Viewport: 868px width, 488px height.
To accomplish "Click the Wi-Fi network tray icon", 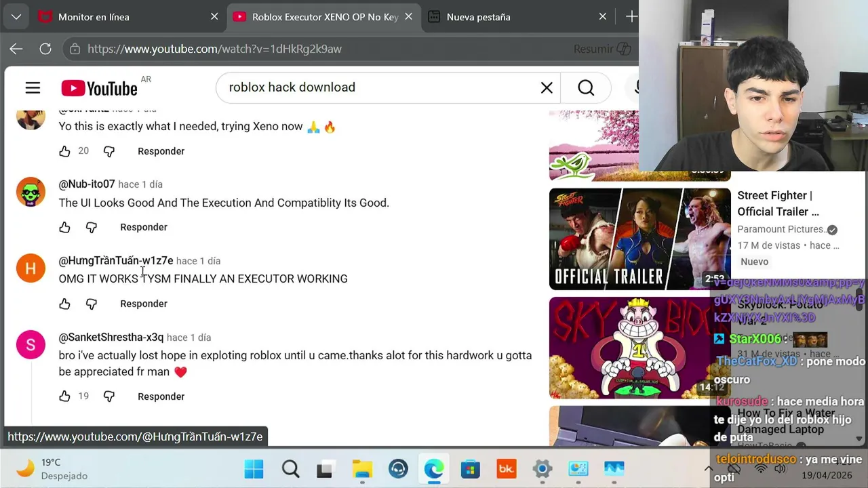I will click(x=761, y=468).
